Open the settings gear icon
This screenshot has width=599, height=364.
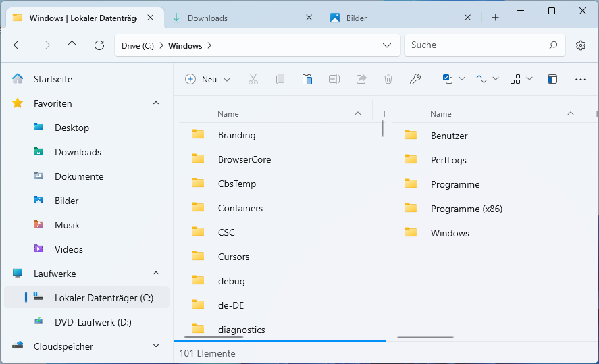(581, 45)
